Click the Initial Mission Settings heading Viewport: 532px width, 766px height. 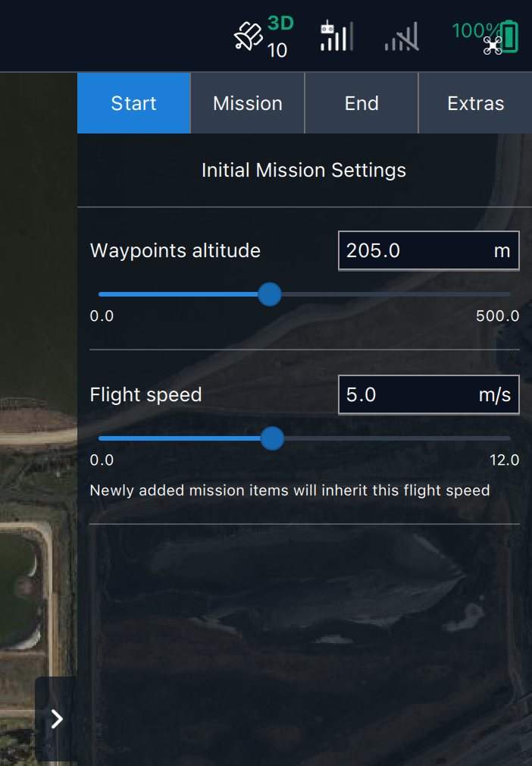point(304,170)
